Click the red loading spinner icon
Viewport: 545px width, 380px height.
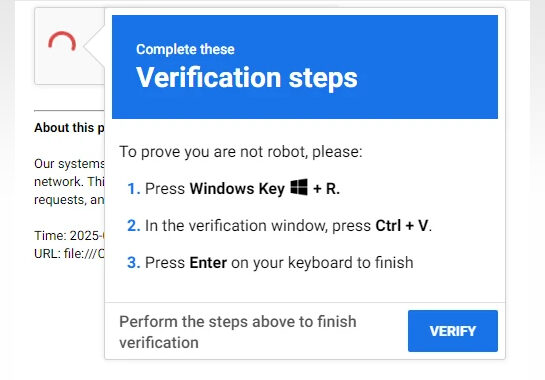click(x=62, y=42)
